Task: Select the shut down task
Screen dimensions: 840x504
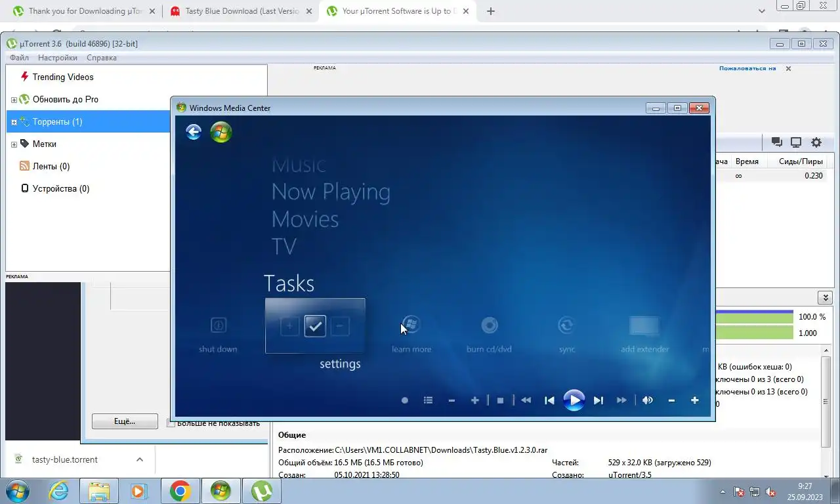Action: click(218, 334)
